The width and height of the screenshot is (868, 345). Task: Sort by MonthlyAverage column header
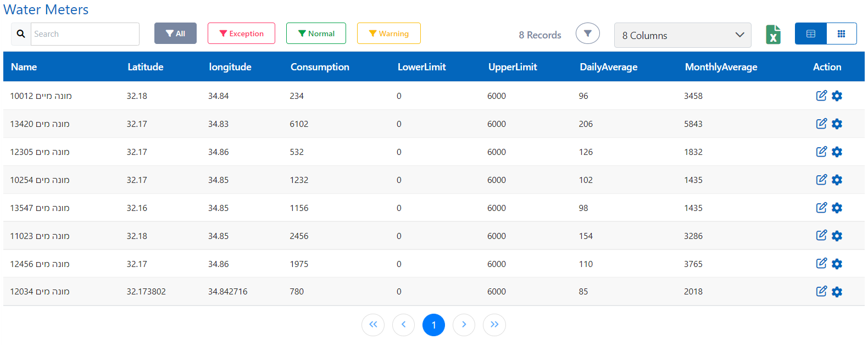(x=721, y=67)
